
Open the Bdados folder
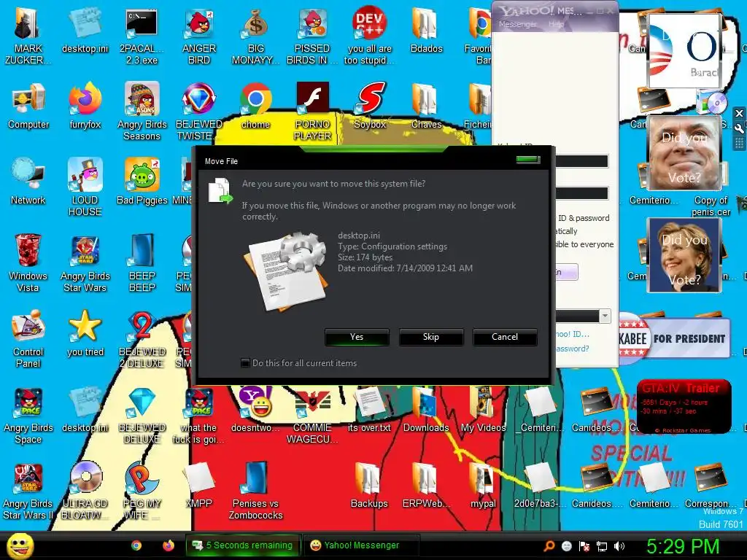[x=426, y=31]
